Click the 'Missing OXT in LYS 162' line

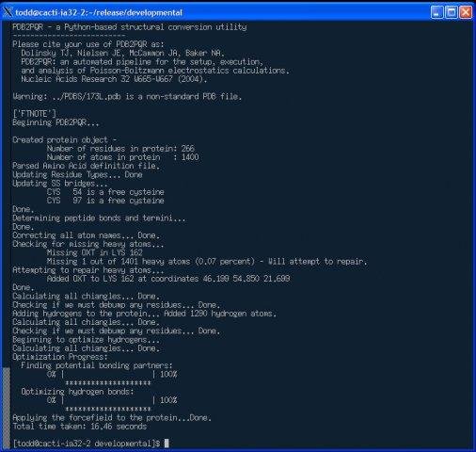click(x=95, y=252)
